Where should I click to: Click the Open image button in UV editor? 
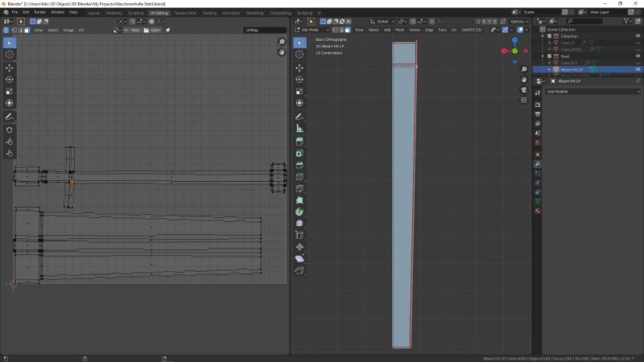pyautogui.click(x=152, y=30)
